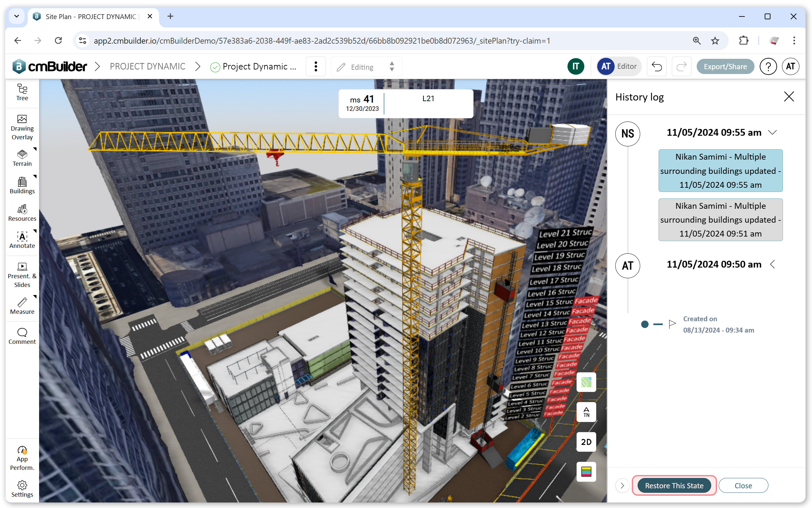This screenshot has height=508, width=812.
Task: Open the browser menu three dots
Action: point(794,41)
